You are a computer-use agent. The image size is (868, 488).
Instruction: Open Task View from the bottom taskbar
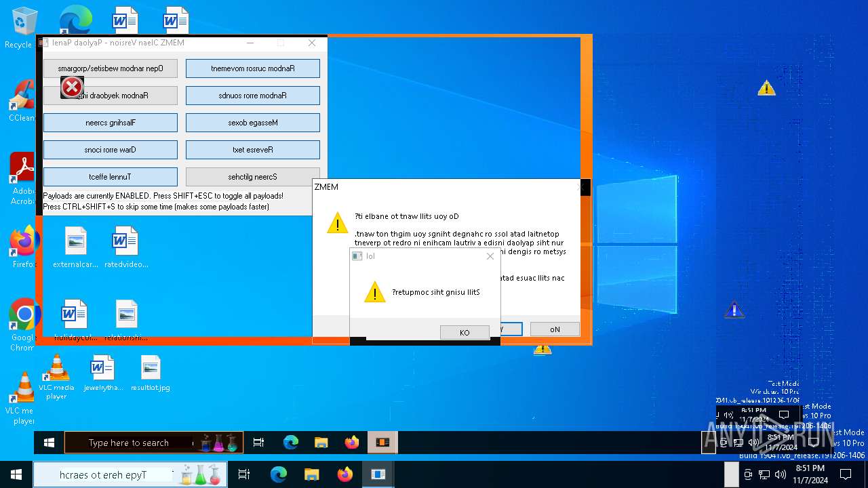(x=244, y=474)
